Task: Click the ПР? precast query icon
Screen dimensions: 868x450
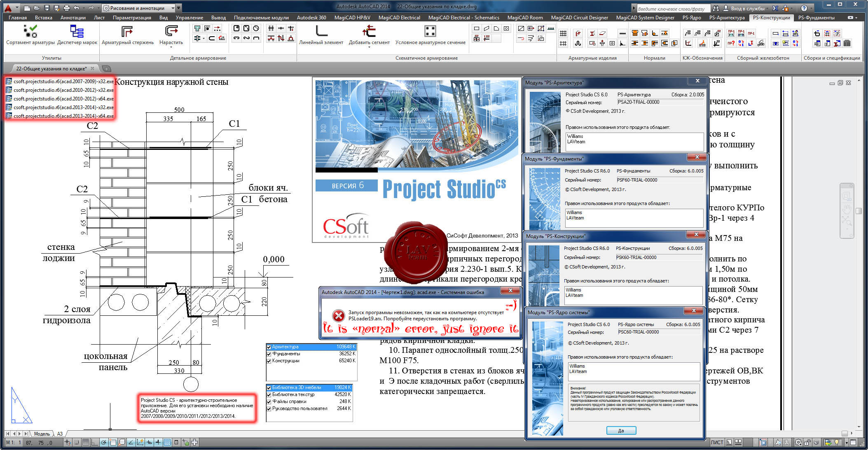Action: coord(731,43)
